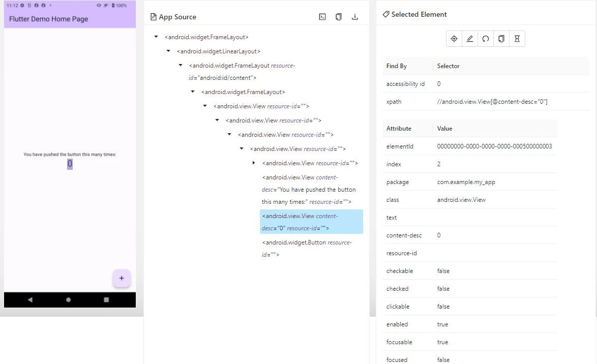Click the content-desc attribute value
597x364 pixels.
pyautogui.click(x=439, y=235)
